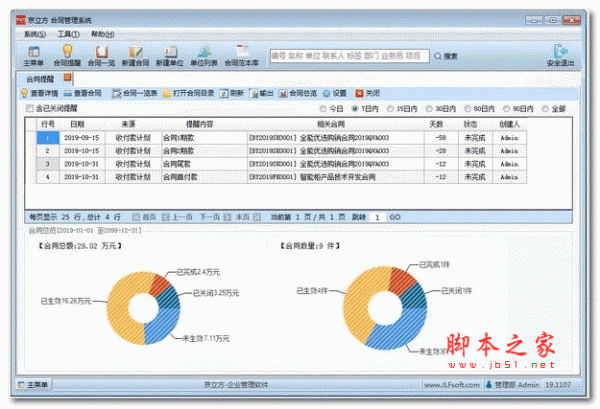Click 打开合同目录 folder button
Viewport: 600px width, 409px height.
[188, 93]
